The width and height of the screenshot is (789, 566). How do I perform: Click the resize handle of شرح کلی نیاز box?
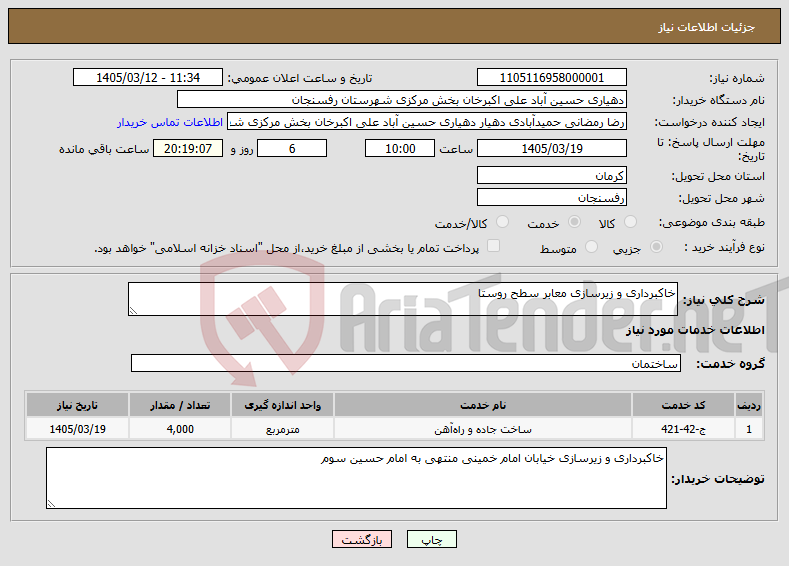click(133, 311)
